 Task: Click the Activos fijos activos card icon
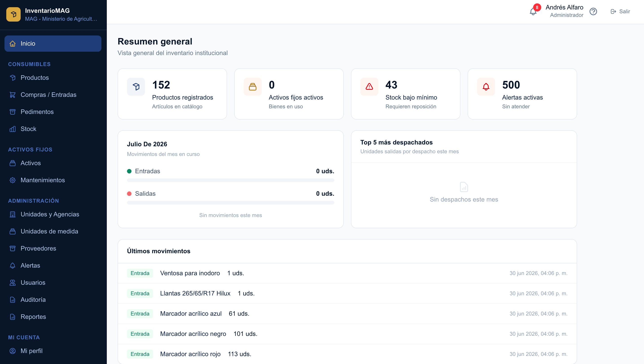click(x=252, y=87)
